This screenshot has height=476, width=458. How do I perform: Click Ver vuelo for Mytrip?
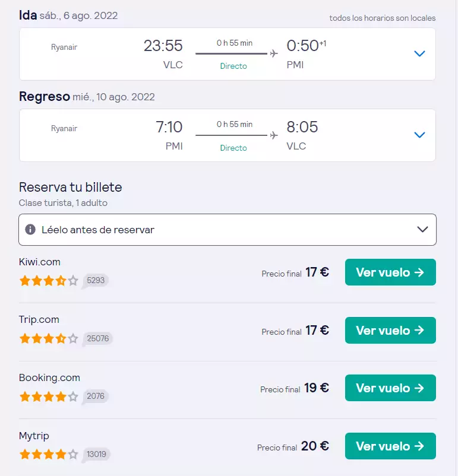(x=390, y=446)
